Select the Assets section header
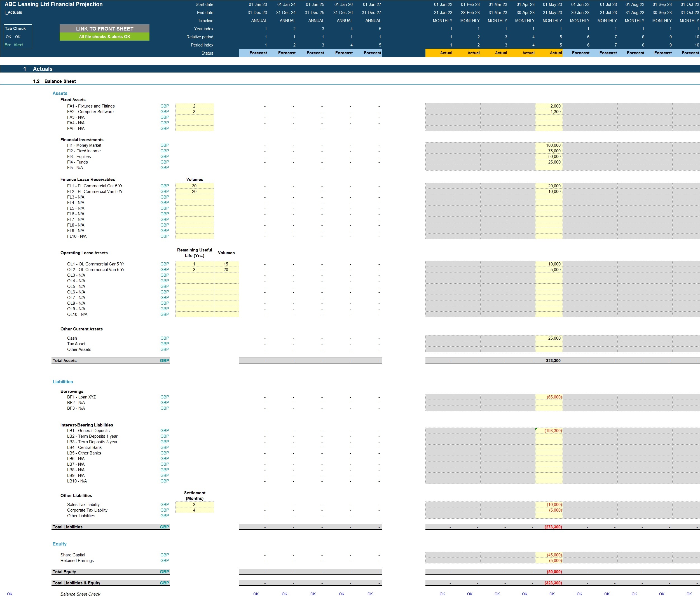This screenshot has width=700, height=597. (x=59, y=93)
